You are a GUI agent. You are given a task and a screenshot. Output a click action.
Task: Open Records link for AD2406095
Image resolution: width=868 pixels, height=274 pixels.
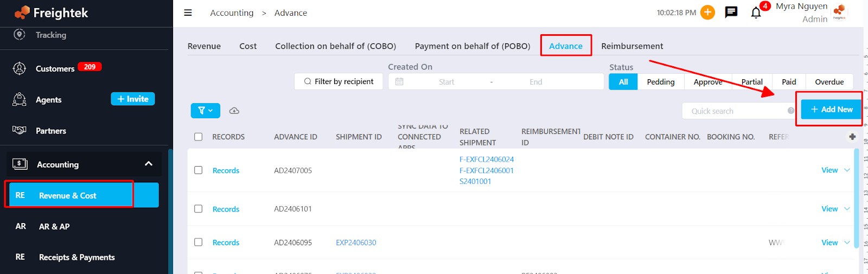coord(226,243)
